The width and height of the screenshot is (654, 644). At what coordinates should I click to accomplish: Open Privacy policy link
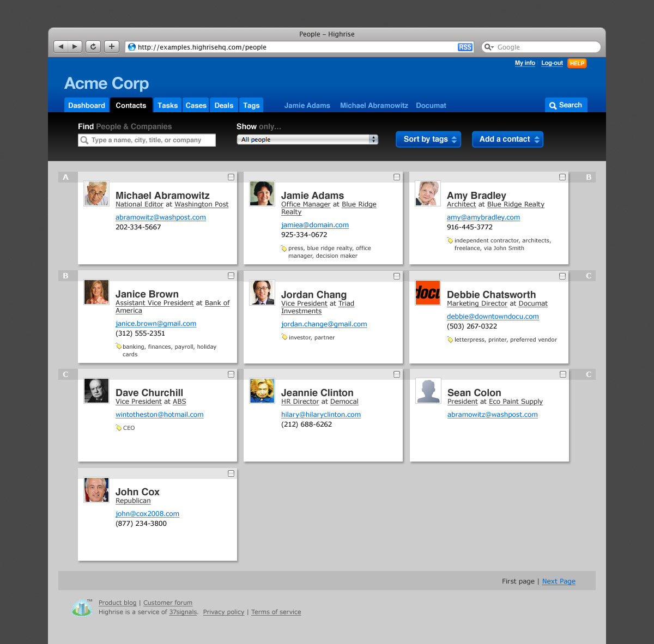pyautogui.click(x=223, y=612)
